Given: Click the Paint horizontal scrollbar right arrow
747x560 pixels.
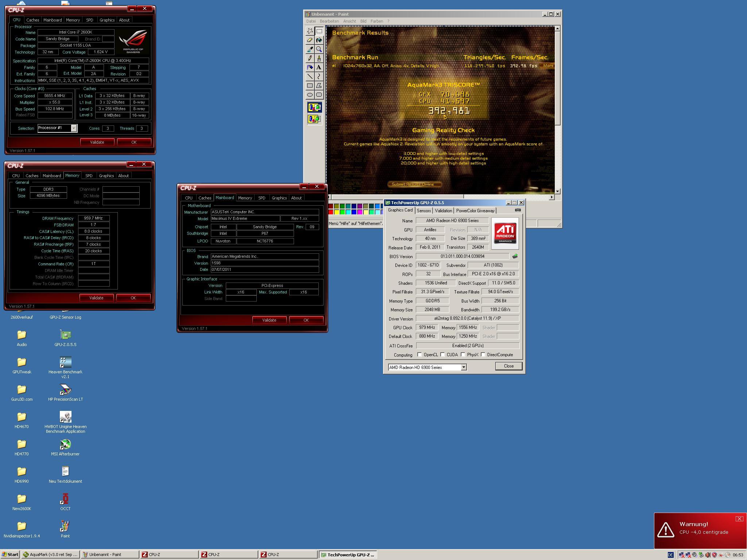Looking at the screenshot, I should (x=551, y=197).
